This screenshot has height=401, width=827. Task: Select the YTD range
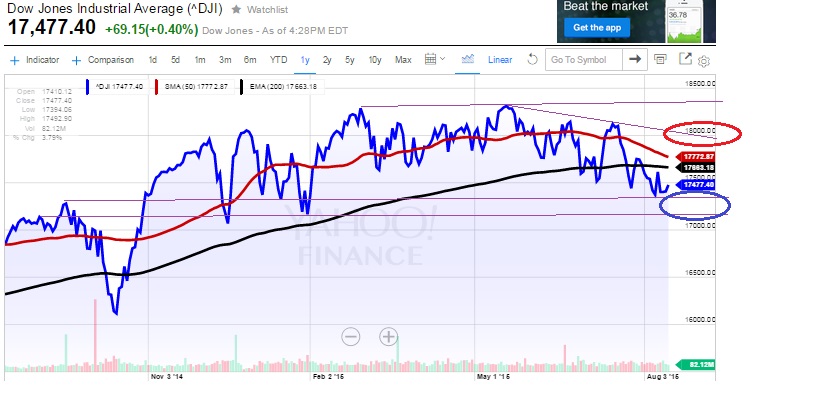[x=277, y=60]
